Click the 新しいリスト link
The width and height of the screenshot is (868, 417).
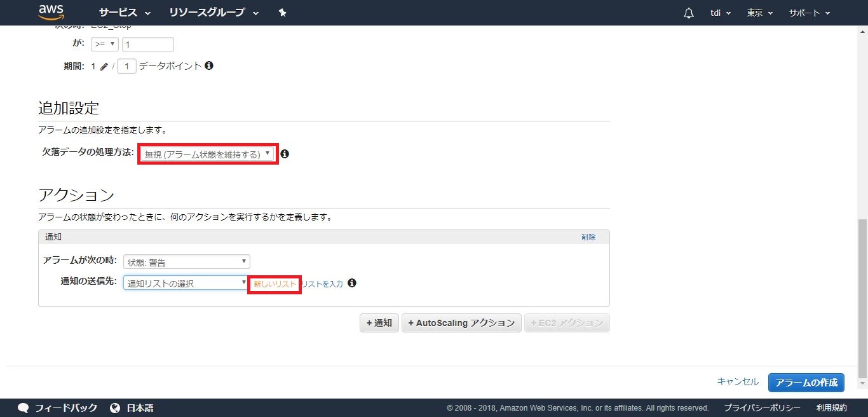coord(275,284)
